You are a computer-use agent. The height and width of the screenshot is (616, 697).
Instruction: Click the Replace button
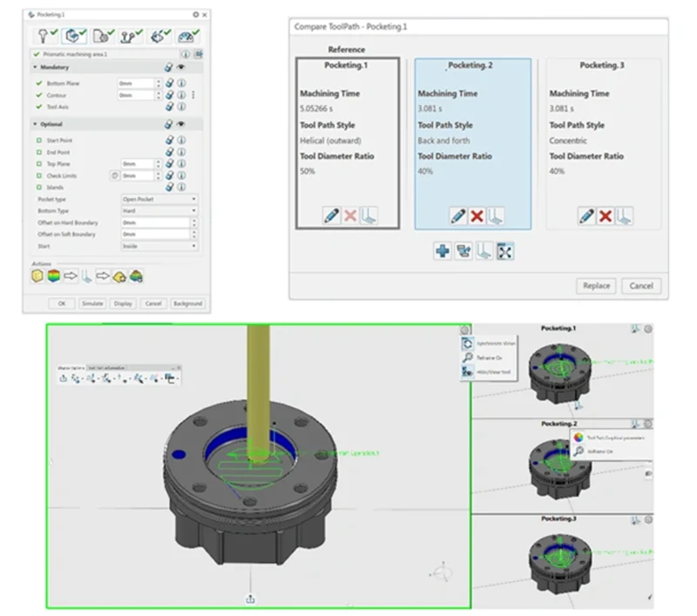coord(596,286)
